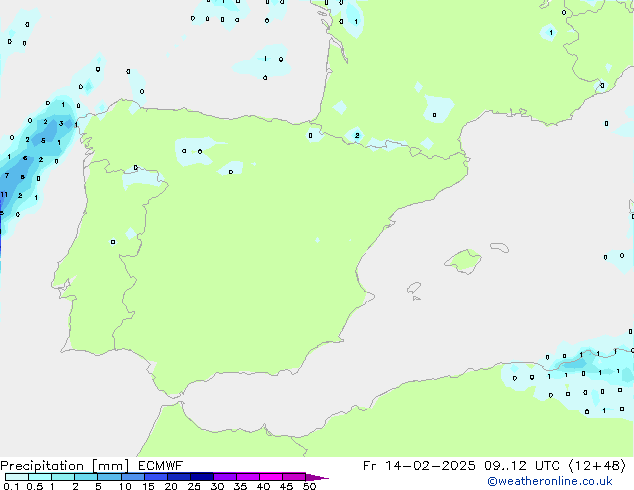Click the Mallorca island on the map
634x490 pixels.
(463, 261)
